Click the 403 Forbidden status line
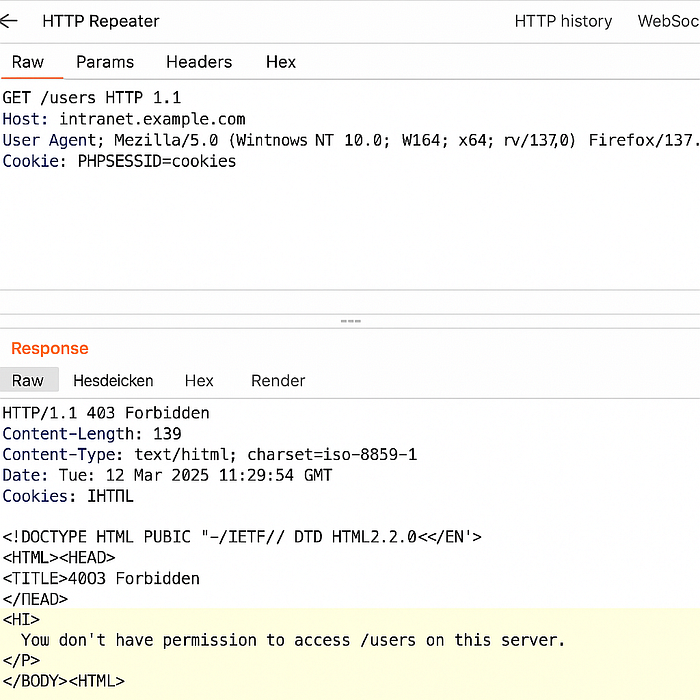The height and width of the screenshot is (700, 700). tap(106, 413)
